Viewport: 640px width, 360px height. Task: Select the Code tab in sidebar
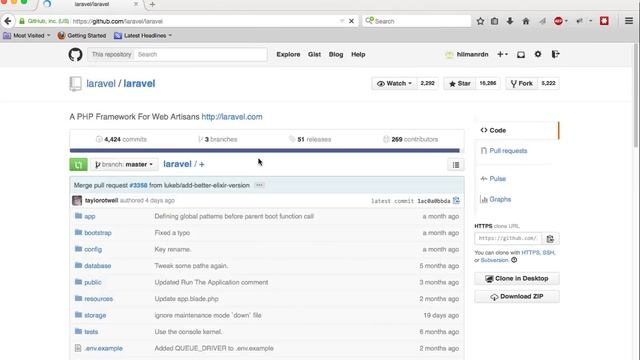point(517,130)
